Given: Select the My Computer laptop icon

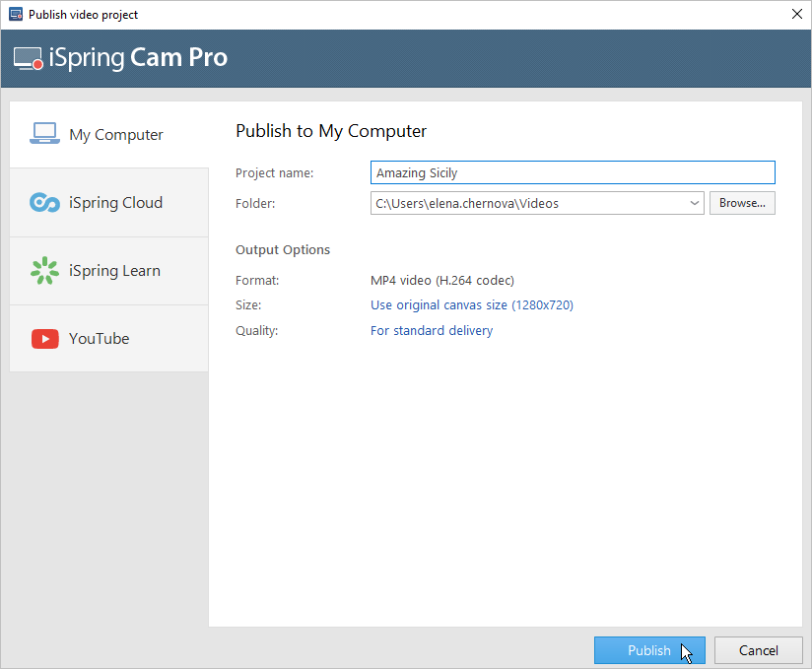Looking at the screenshot, I should click(44, 134).
